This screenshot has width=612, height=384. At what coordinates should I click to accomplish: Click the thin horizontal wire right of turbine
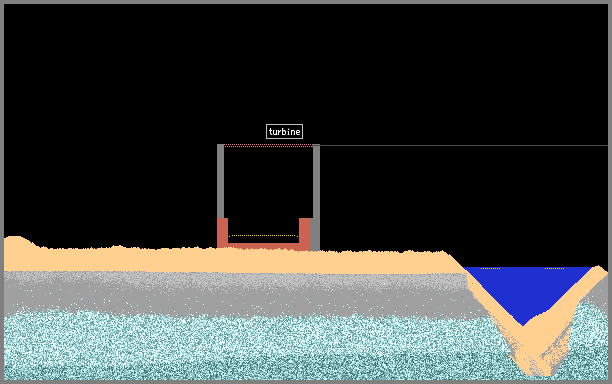point(464,146)
